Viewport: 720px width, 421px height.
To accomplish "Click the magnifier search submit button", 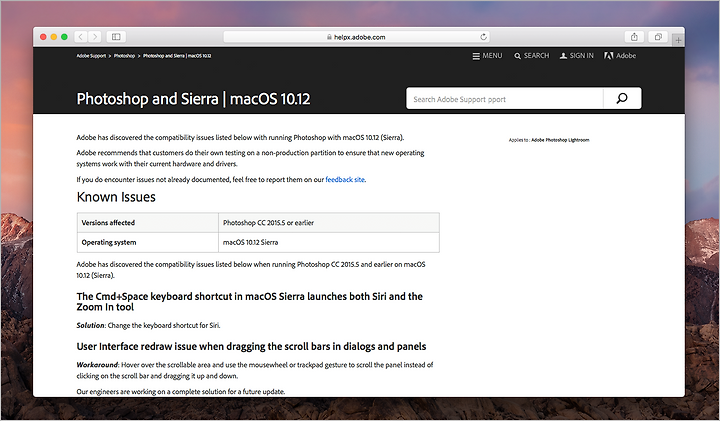I will pos(622,98).
